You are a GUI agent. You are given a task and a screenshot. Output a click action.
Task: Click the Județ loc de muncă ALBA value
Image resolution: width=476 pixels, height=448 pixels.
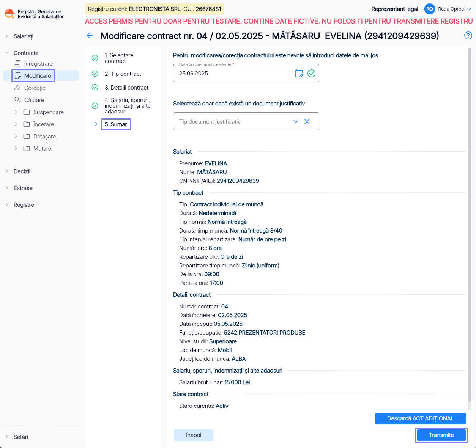point(239,359)
